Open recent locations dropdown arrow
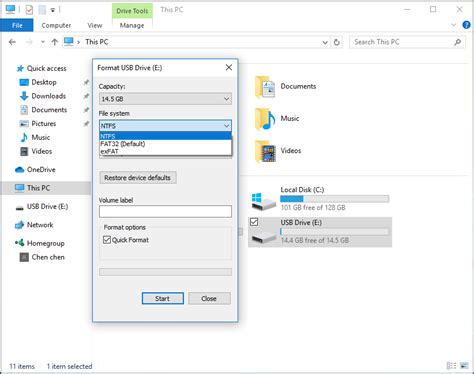The height and width of the screenshot is (374, 474). pos(43,42)
